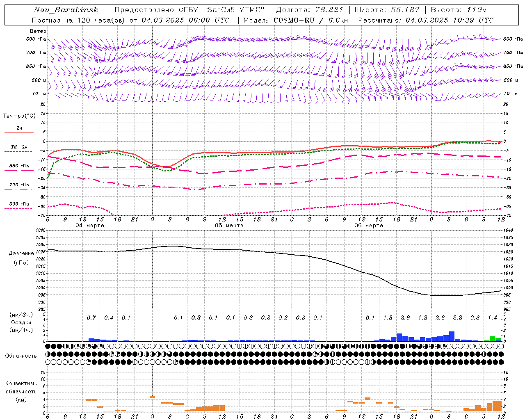Click the Конвективн. облачность (км) label

[x=21, y=391]
